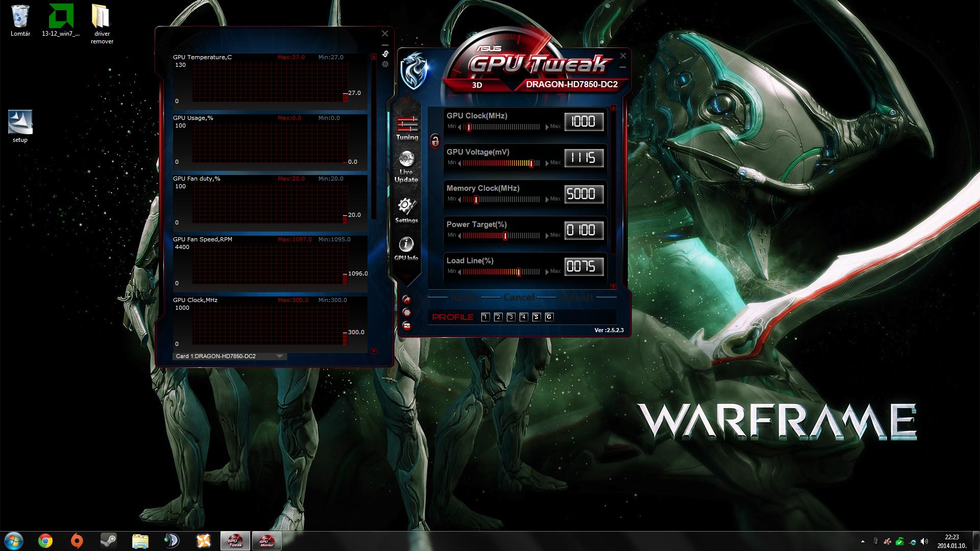Load profile 4
980x551 pixels.
pyautogui.click(x=524, y=317)
